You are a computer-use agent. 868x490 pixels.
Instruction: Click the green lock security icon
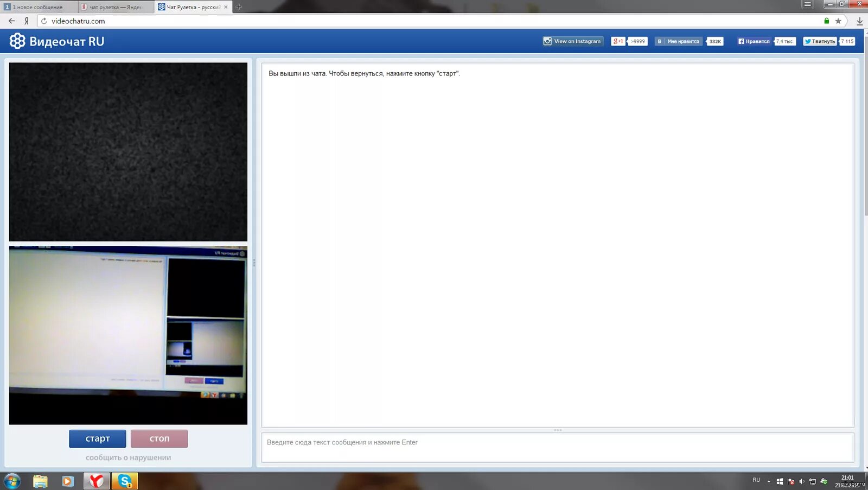click(827, 21)
